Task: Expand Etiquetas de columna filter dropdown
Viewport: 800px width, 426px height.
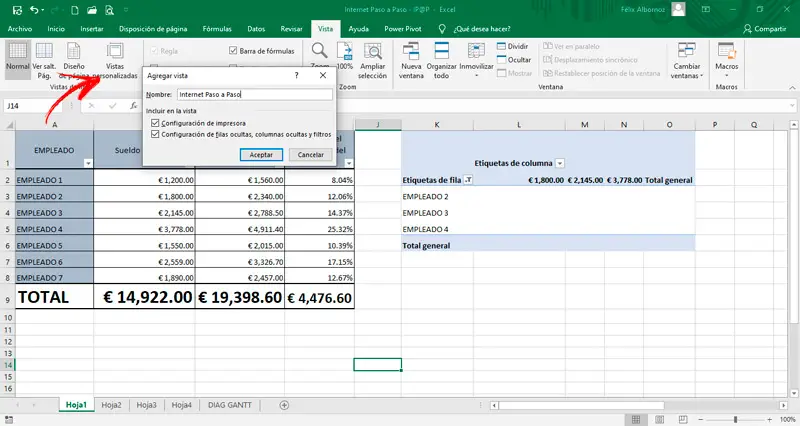Action: [560, 162]
